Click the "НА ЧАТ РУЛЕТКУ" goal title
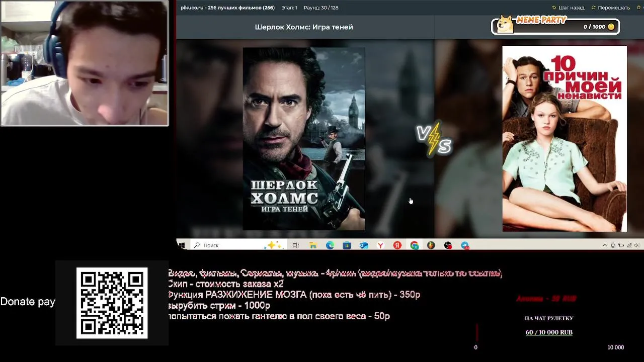 click(549, 318)
